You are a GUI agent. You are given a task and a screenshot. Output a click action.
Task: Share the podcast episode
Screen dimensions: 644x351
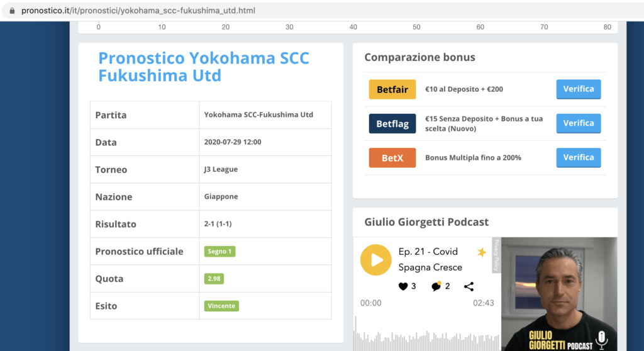pyautogui.click(x=469, y=286)
